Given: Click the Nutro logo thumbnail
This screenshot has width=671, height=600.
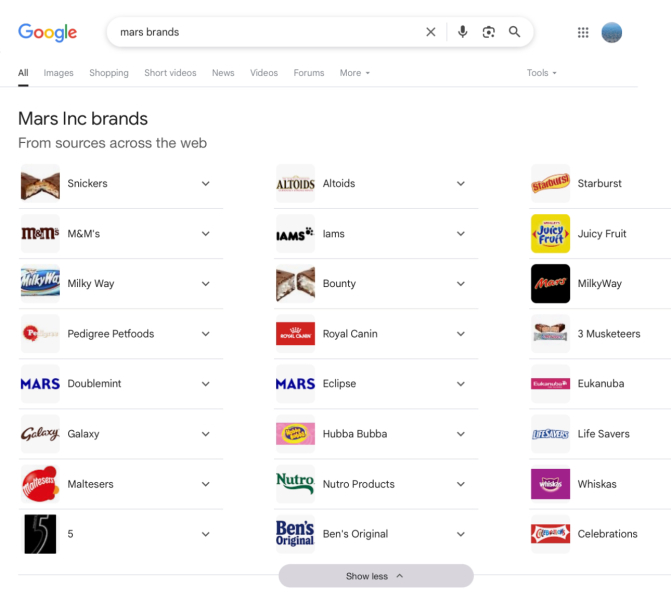Looking at the screenshot, I should pos(295,484).
